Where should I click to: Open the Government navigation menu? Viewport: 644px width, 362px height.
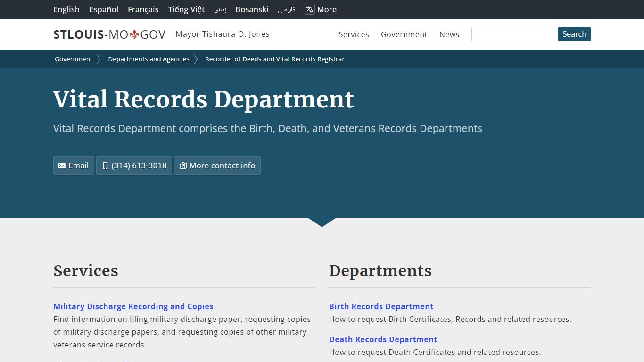click(x=404, y=34)
